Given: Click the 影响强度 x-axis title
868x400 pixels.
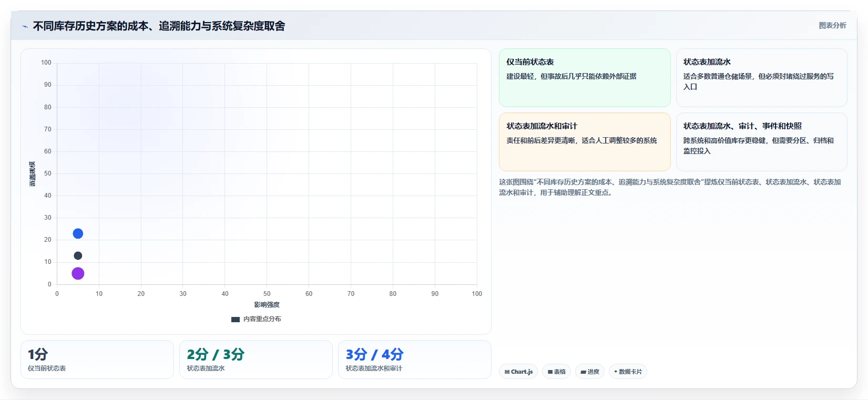Looking at the screenshot, I should click(x=267, y=305).
